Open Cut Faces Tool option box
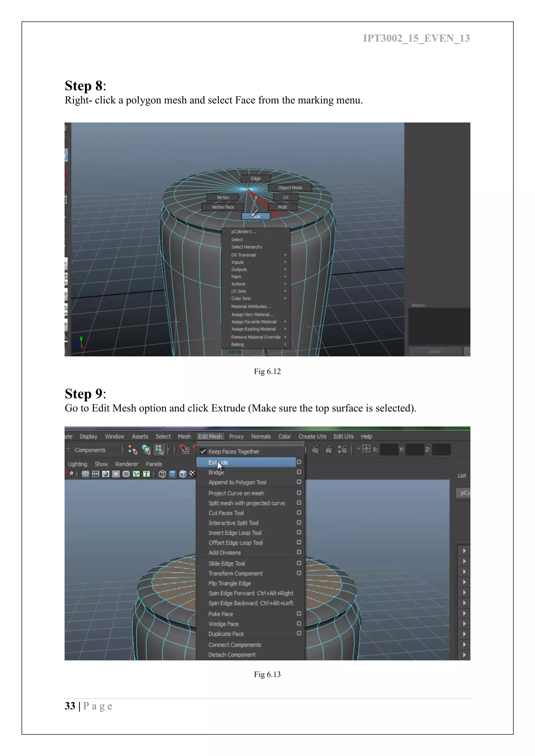 tap(299, 512)
